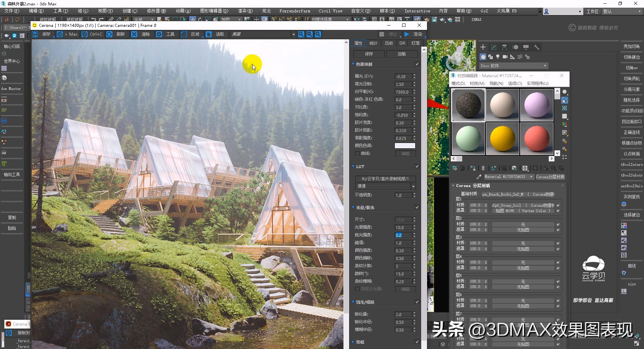Open the LUT preset dropdown
This screenshot has width=644, height=349.
(385, 186)
